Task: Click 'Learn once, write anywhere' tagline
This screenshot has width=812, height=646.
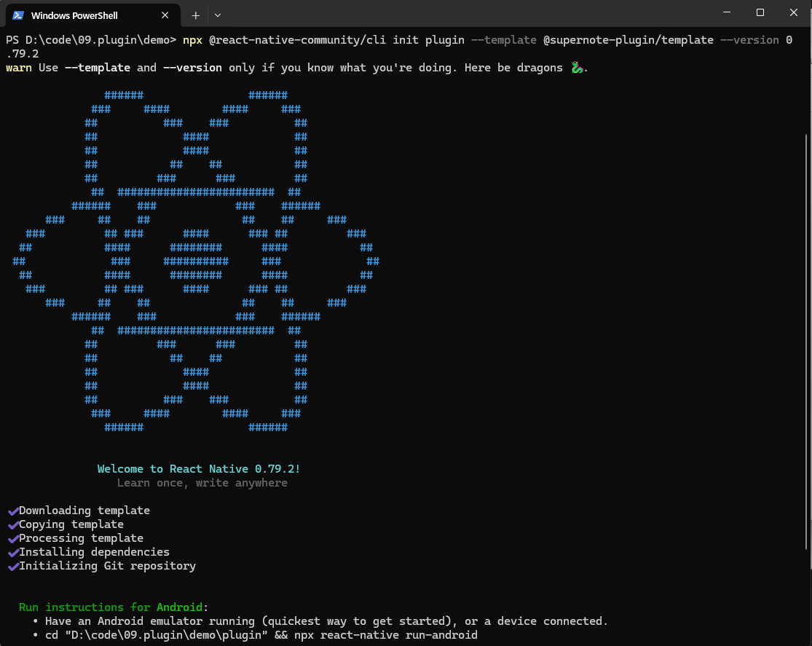Action: [202, 483]
